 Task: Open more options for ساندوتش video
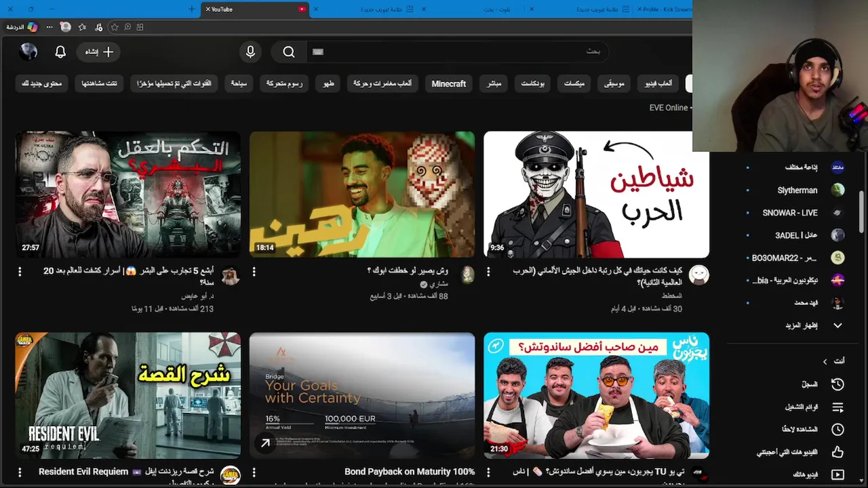[x=488, y=472]
